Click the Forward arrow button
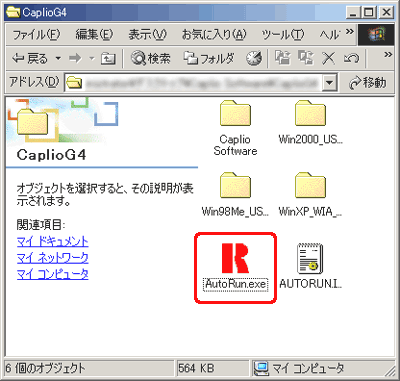Image resolution: width=400 pixels, height=381 pixels. (x=75, y=59)
